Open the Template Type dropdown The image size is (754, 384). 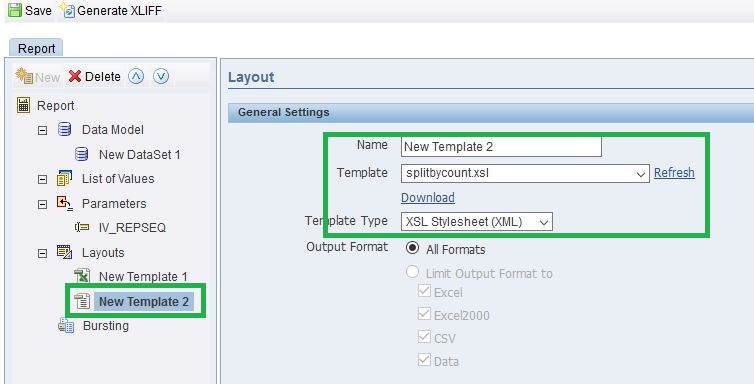pos(477,222)
